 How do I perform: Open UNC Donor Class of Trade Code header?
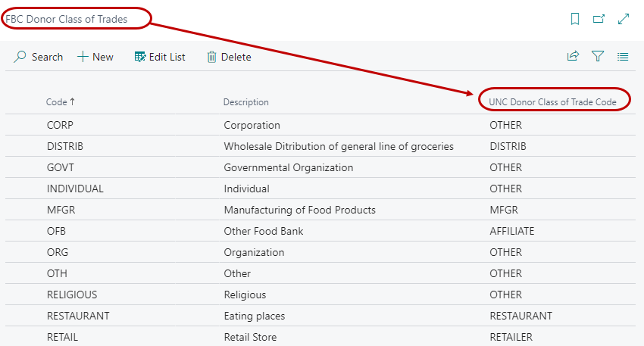tap(558, 101)
